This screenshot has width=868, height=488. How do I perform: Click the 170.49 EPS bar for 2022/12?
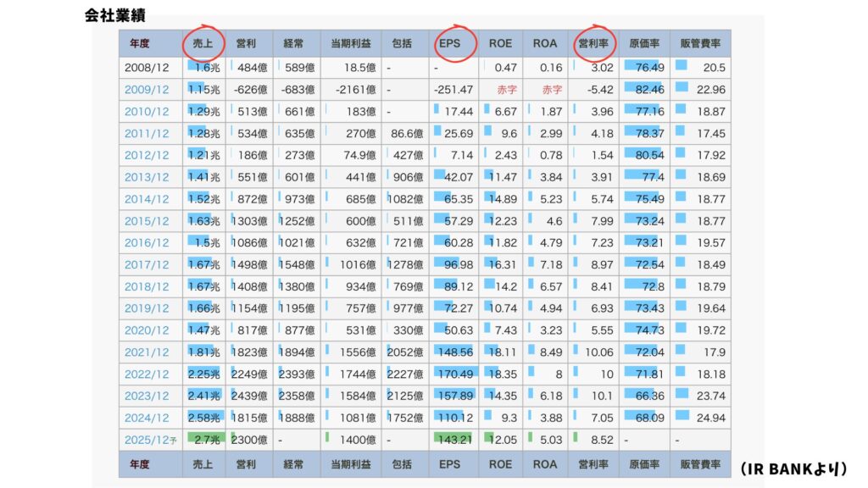pos(456,374)
